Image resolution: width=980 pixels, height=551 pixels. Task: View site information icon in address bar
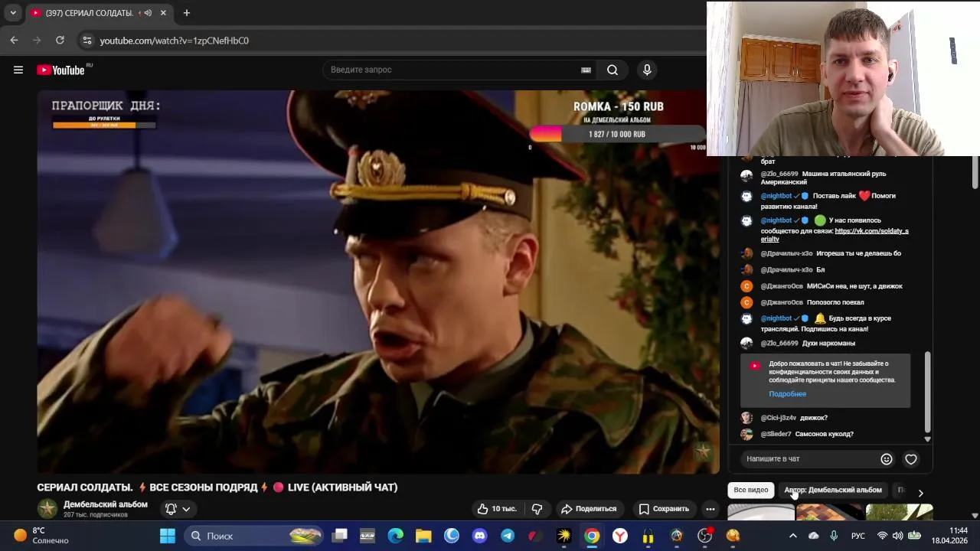87,41
